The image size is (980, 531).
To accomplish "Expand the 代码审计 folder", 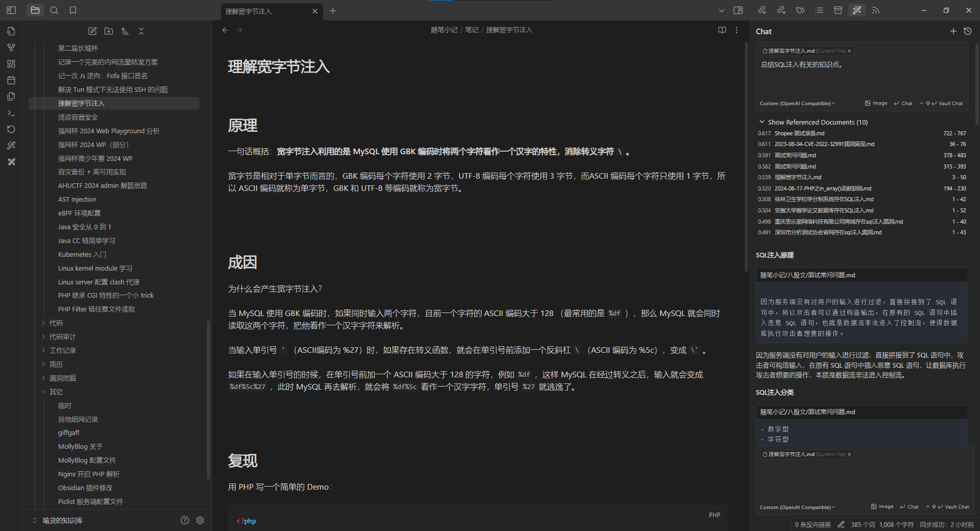I will coord(62,337).
